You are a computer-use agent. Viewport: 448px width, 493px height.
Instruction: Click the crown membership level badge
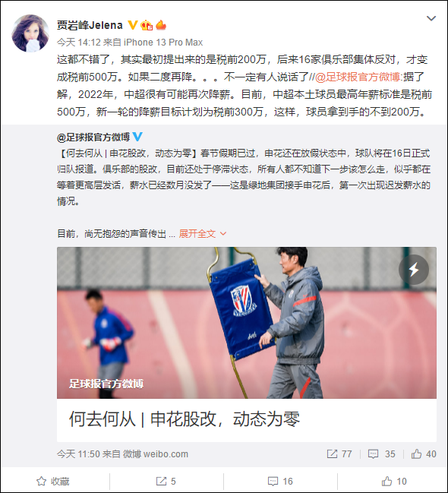(x=147, y=25)
